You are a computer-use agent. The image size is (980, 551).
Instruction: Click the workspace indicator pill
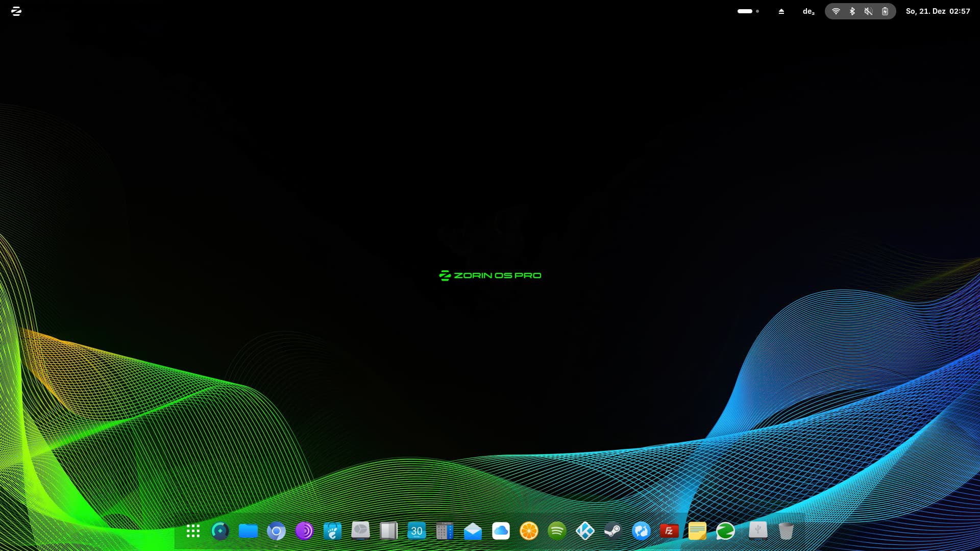point(745,11)
